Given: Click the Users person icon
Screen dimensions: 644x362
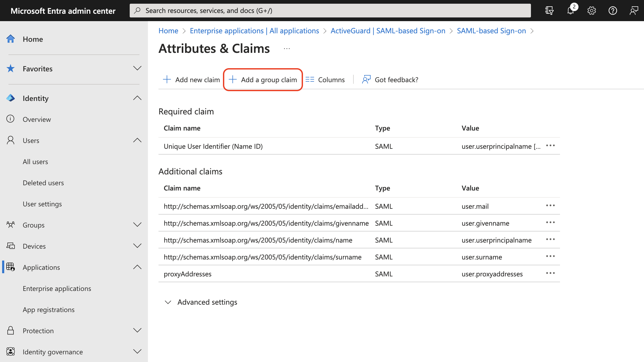Looking at the screenshot, I should [x=11, y=140].
